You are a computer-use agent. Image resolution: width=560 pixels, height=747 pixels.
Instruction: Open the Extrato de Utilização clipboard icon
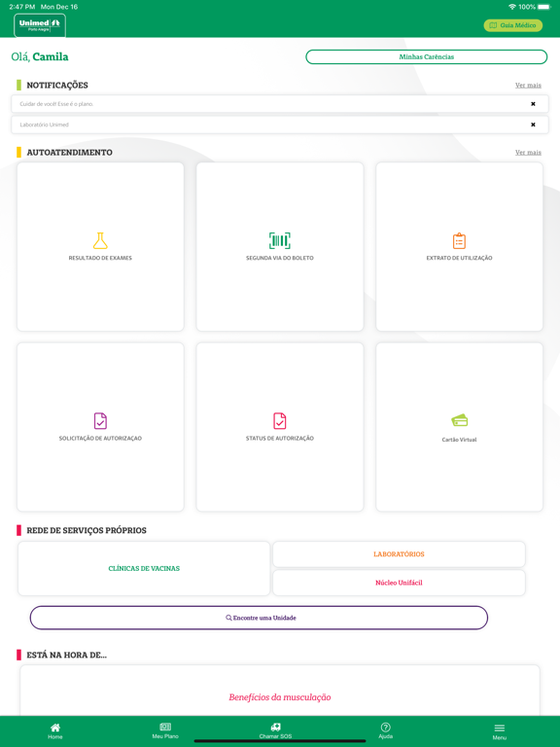click(459, 240)
